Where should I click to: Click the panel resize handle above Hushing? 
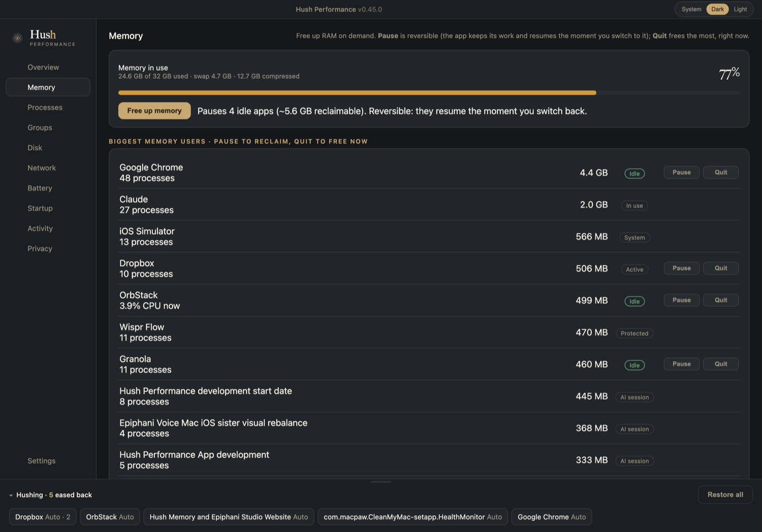point(381,482)
